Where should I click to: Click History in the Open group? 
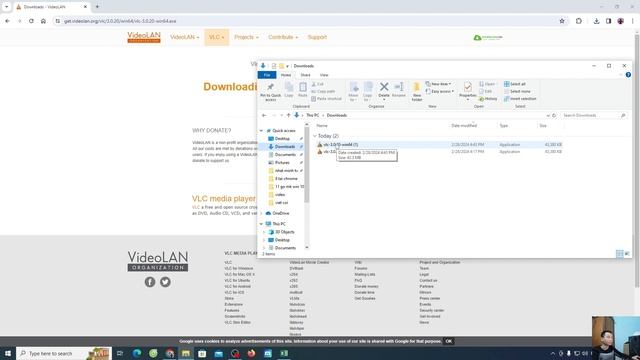pyautogui.click(x=488, y=99)
